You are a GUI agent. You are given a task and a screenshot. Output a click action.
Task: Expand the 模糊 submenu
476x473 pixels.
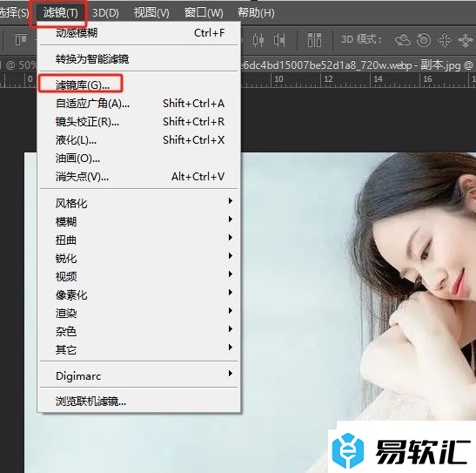point(139,221)
